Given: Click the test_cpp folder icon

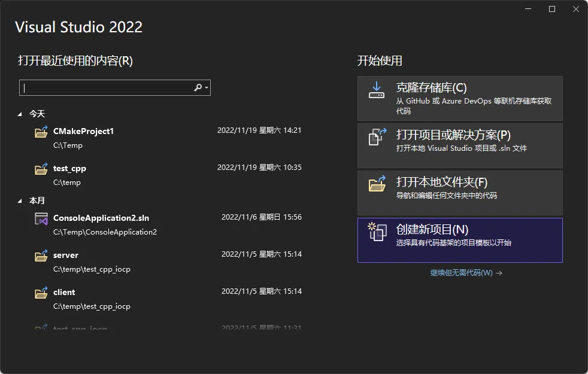Looking at the screenshot, I should (41, 169).
